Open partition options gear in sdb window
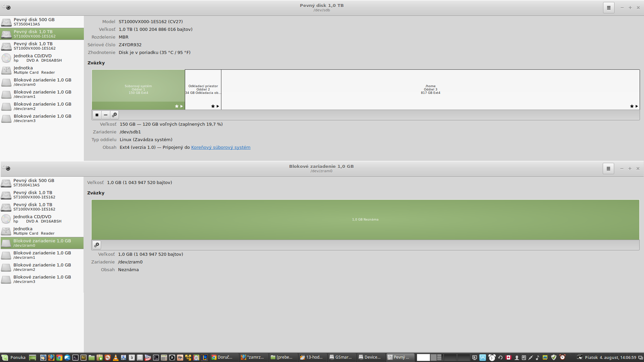The image size is (644, 362). pyautogui.click(x=114, y=115)
